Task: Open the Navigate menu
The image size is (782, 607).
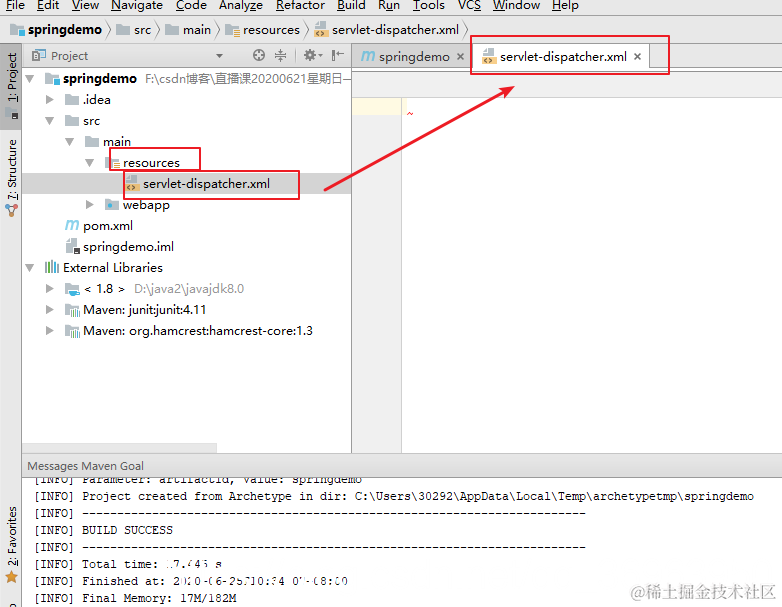Action: pyautogui.click(x=137, y=5)
